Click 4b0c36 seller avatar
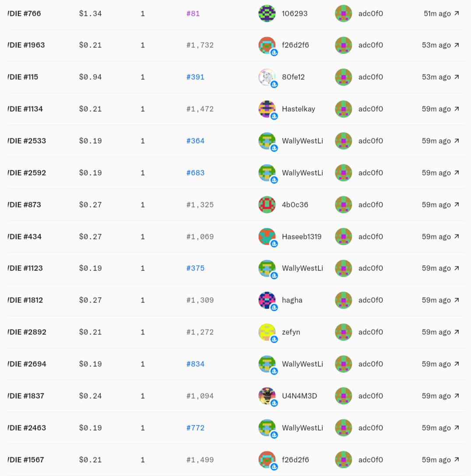This screenshot has width=471, height=476. tap(267, 205)
